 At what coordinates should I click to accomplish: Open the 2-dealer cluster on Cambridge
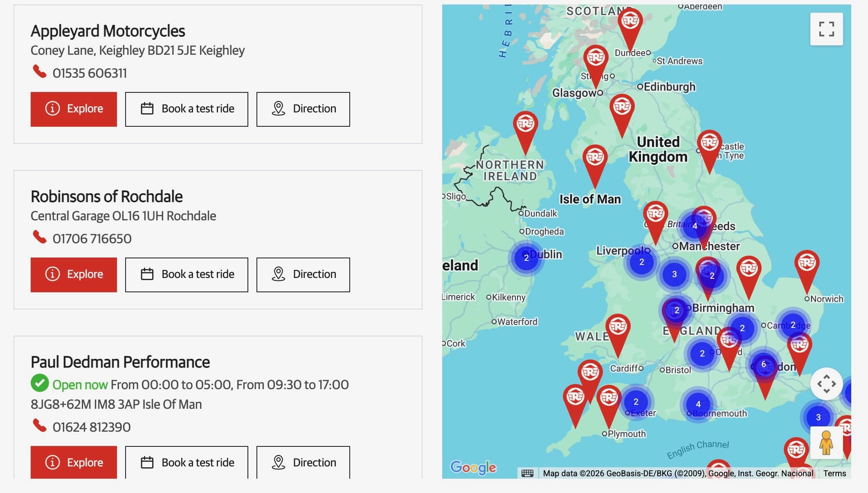pyautogui.click(x=793, y=325)
